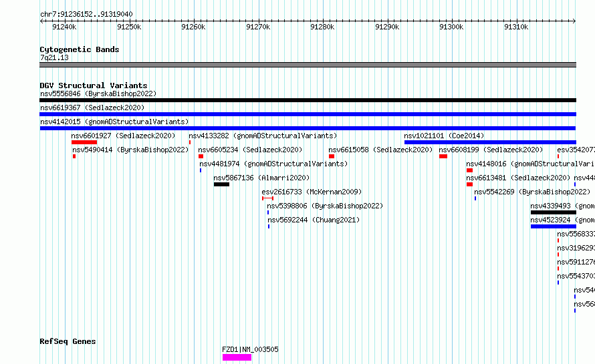Click the chr7:91236152..91319040 coordinate text

click(86, 14)
